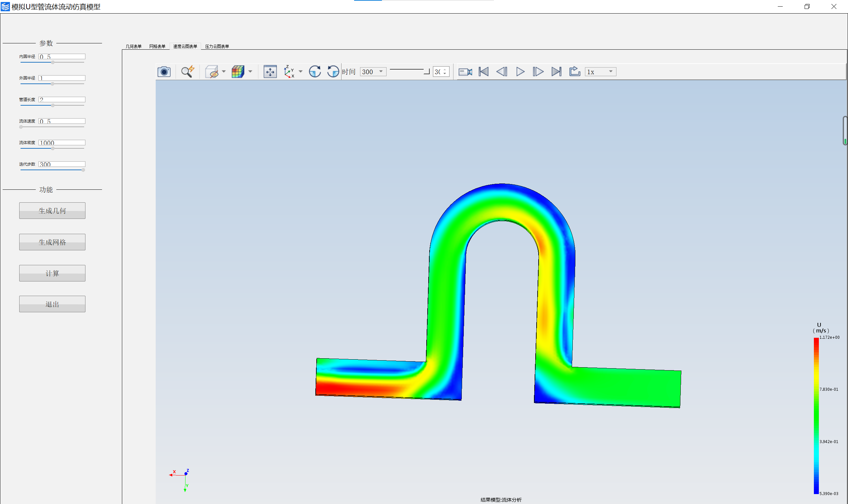
Task: Click the 管道长度 slider handle
Action: [53, 106]
